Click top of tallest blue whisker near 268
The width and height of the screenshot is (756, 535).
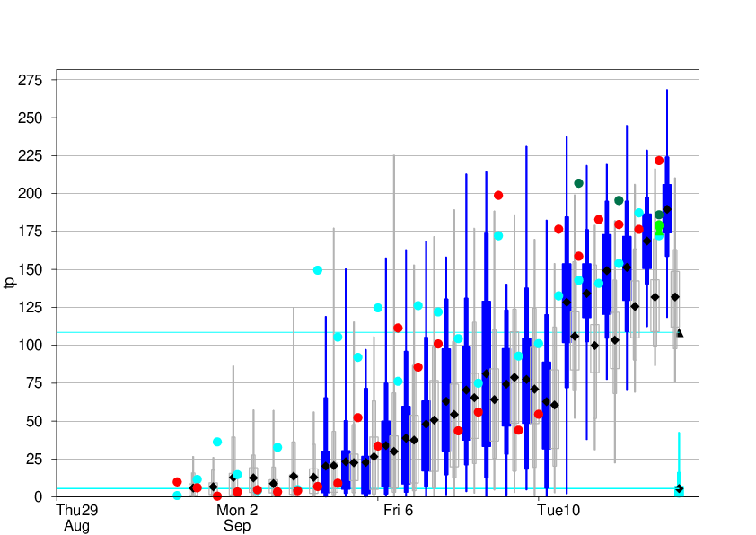coord(667,90)
